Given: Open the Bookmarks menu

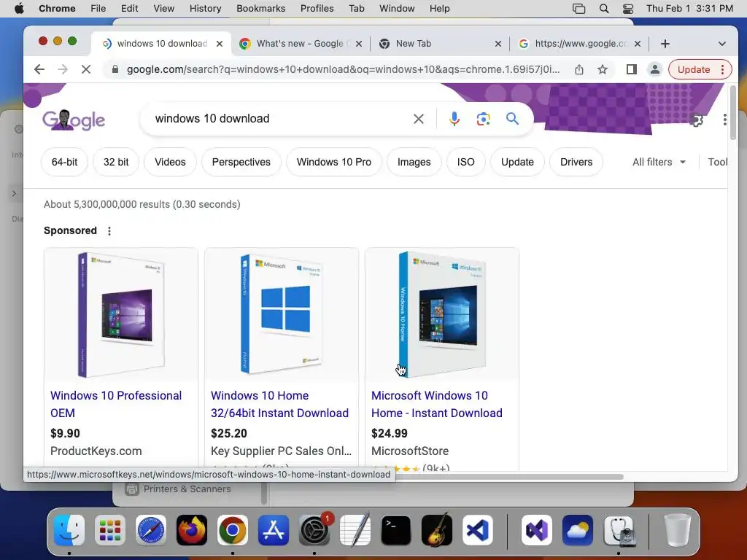Looking at the screenshot, I should (x=260, y=9).
